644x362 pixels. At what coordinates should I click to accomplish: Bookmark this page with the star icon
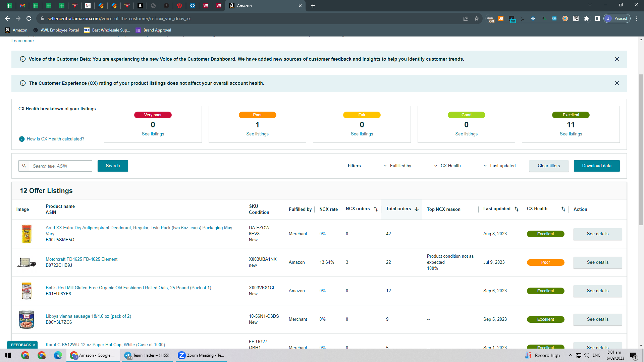(477, 18)
